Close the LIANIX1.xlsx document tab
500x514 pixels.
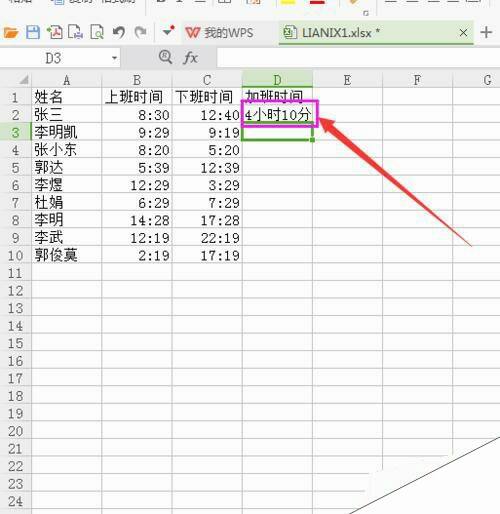click(463, 33)
